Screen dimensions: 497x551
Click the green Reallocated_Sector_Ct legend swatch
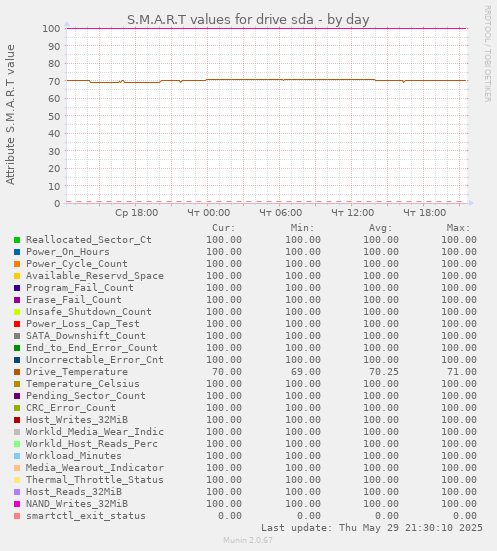pyautogui.click(x=17, y=240)
